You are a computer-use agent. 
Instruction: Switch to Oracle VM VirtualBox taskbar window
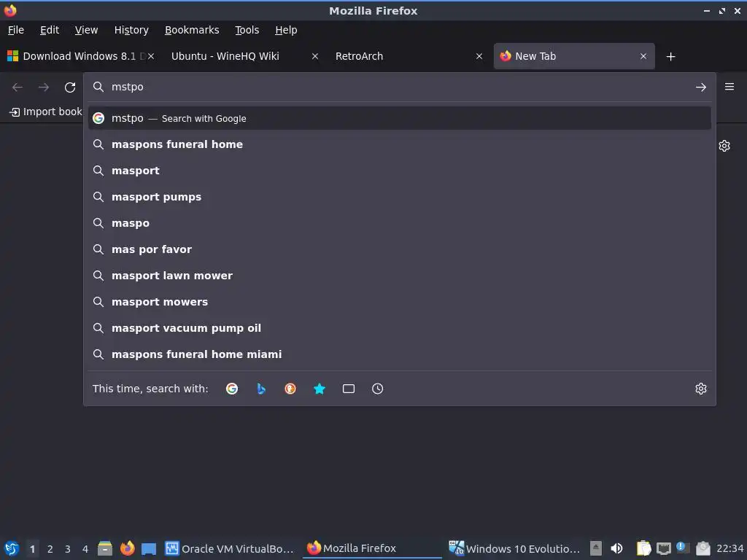230,548
